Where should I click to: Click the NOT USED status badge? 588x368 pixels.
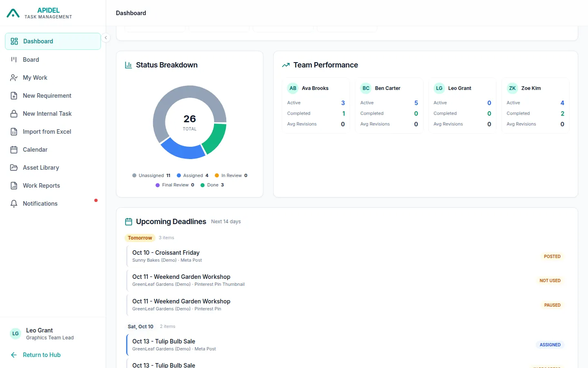click(x=550, y=280)
